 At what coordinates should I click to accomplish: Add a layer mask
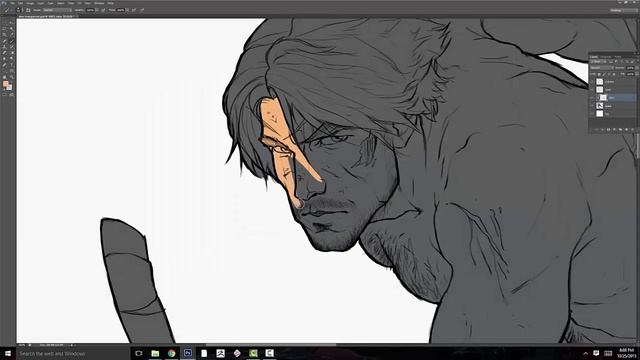(x=608, y=129)
